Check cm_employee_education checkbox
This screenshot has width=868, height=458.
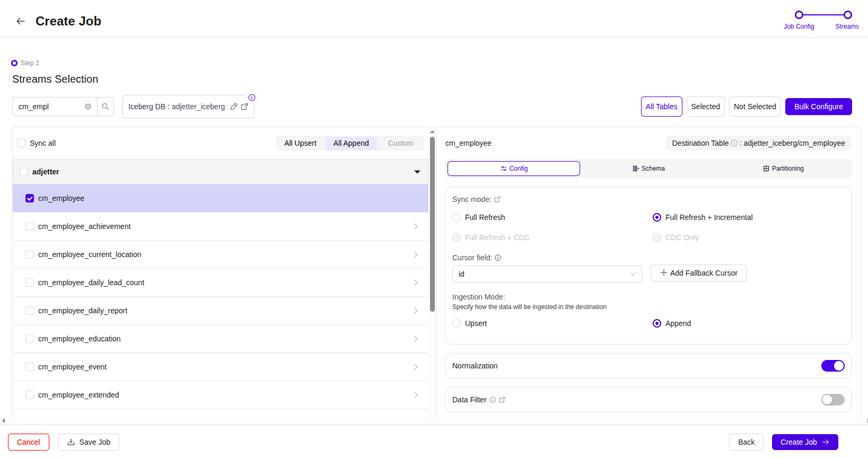(30, 339)
